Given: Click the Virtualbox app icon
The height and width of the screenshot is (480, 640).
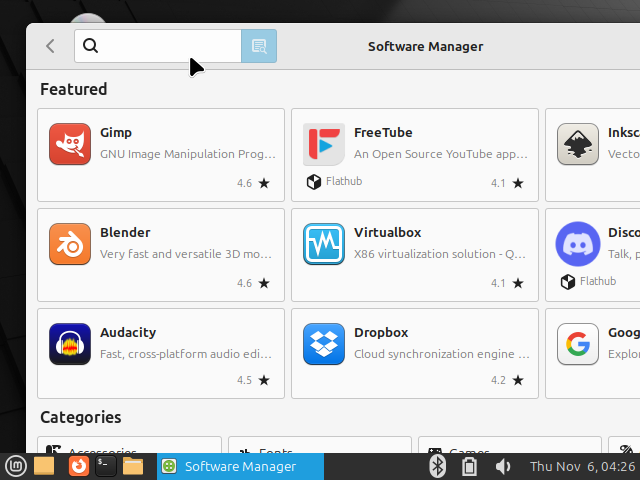Looking at the screenshot, I should point(324,244).
